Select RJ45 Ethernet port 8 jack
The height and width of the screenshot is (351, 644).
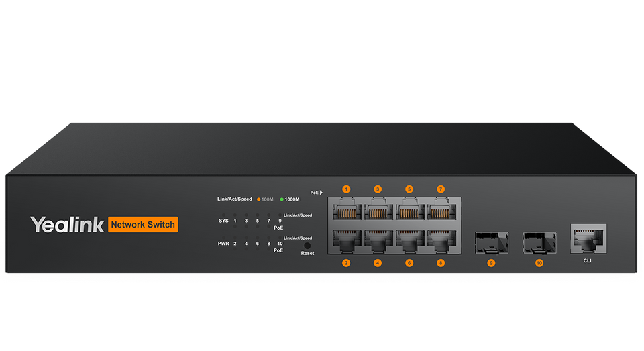point(441,241)
